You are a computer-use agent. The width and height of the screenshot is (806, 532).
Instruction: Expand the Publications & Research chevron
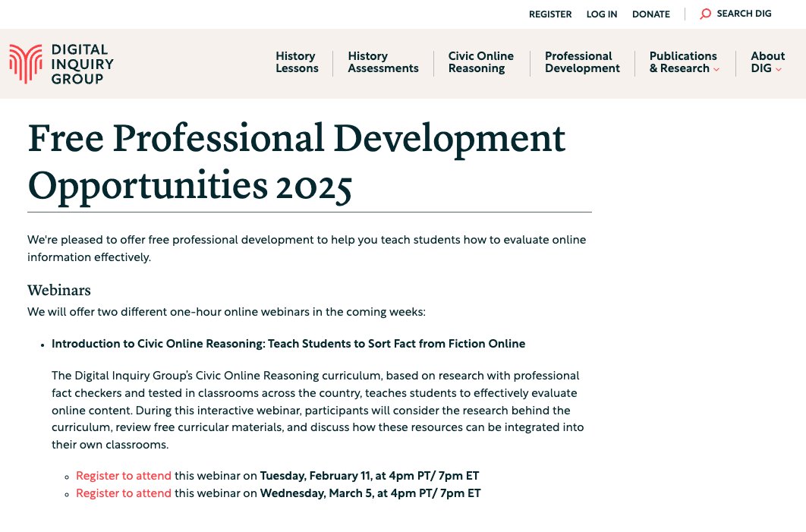[716, 69]
